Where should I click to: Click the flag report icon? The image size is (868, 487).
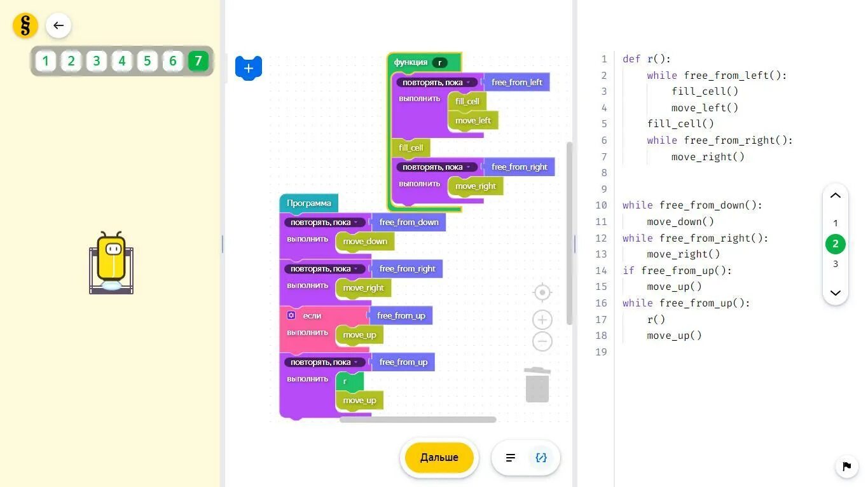click(x=846, y=467)
